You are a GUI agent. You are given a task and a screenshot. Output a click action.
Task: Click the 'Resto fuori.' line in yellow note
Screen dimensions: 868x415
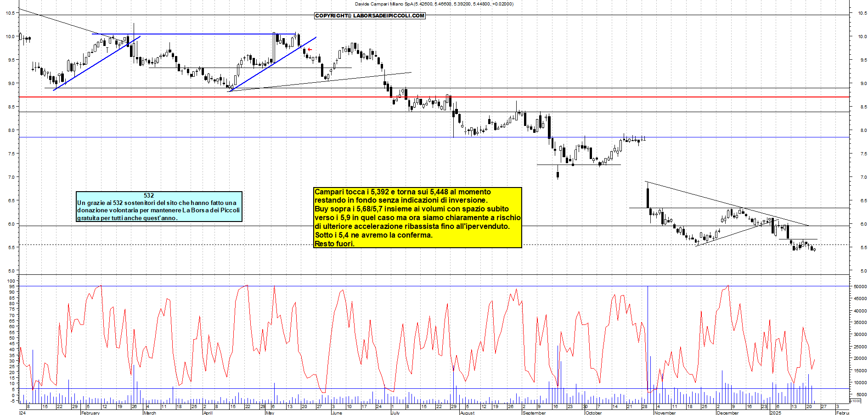pos(335,244)
